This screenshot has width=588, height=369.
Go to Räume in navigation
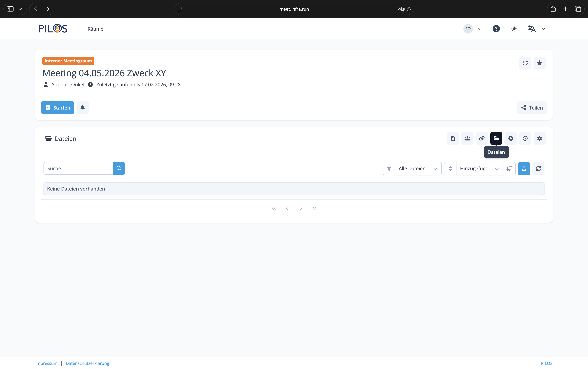pyautogui.click(x=95, y=29)
